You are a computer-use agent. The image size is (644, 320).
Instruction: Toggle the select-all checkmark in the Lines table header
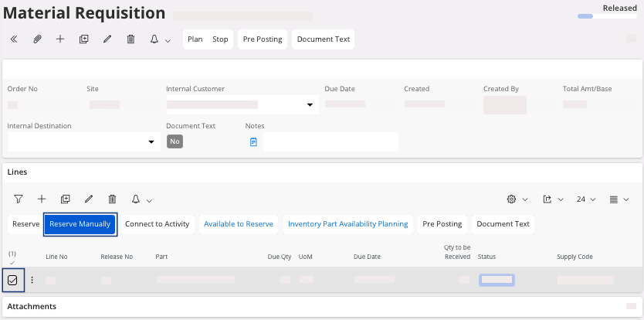(12, 262)
